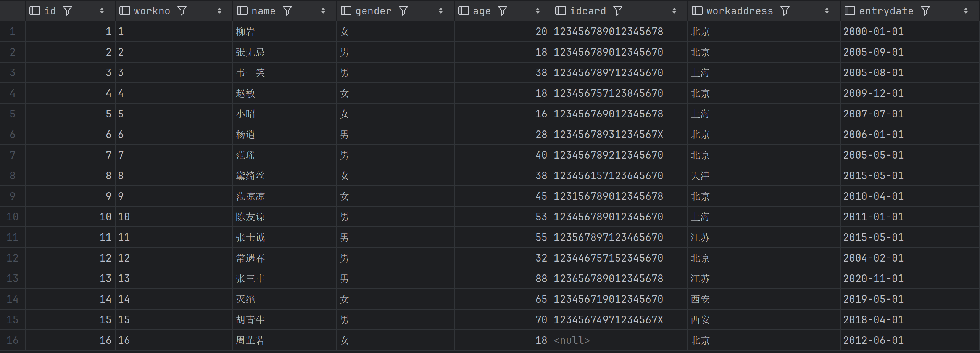
Task: Select the name cell 张无忌
Action: pyautogui.click(x=250, y=52)
